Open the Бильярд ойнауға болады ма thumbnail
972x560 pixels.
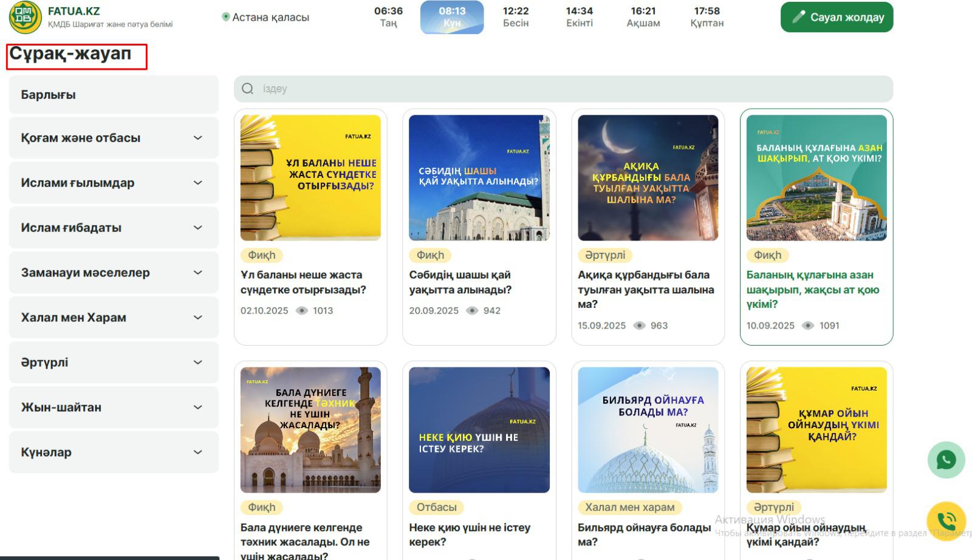tap(648, 429)
